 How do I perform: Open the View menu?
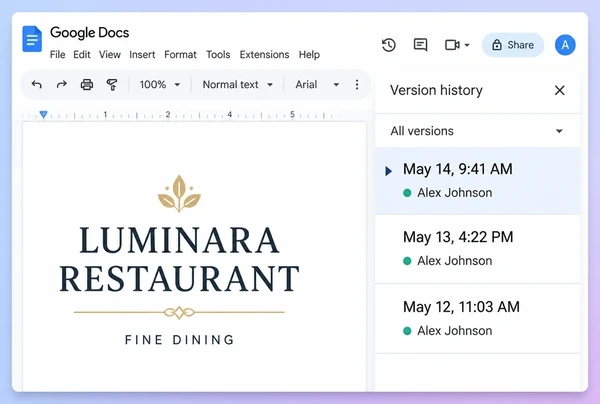pos(110,55)
